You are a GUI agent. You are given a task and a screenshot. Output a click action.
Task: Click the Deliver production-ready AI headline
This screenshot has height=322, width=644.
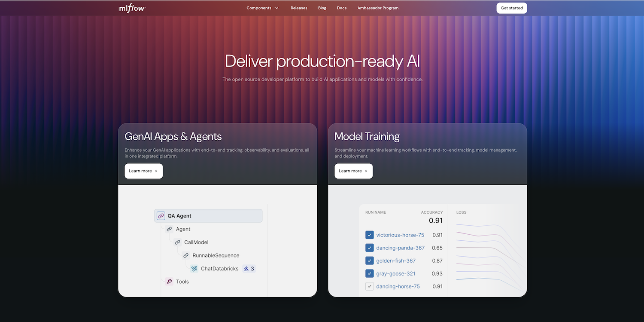[x=322, y=61]
